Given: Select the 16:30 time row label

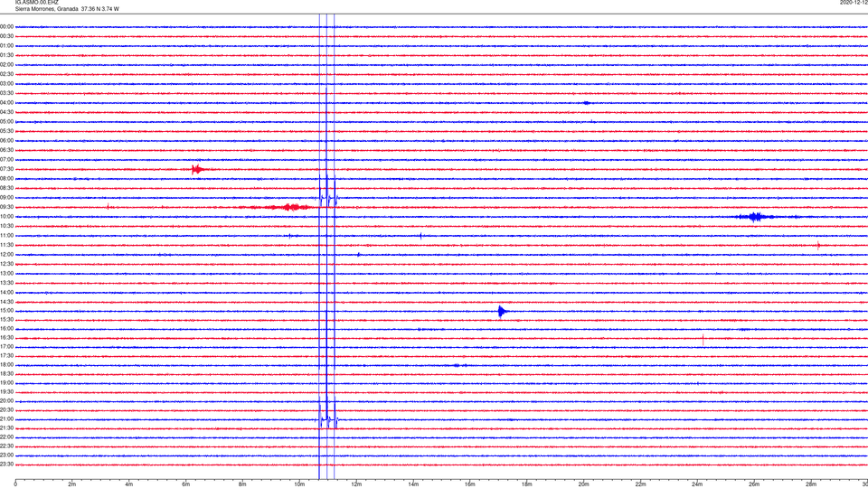Looking at the screenshot, I should (6, 337).
